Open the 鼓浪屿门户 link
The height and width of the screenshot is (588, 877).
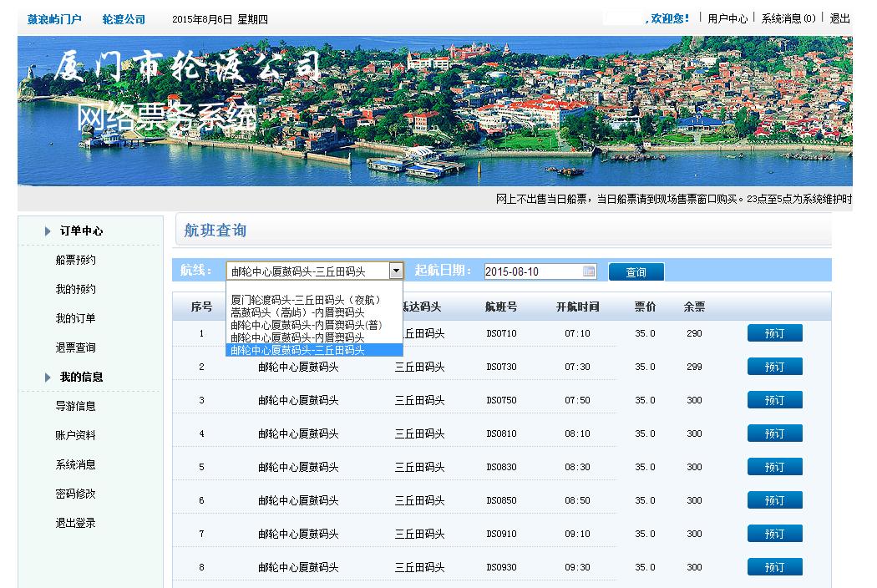[54, 19]
